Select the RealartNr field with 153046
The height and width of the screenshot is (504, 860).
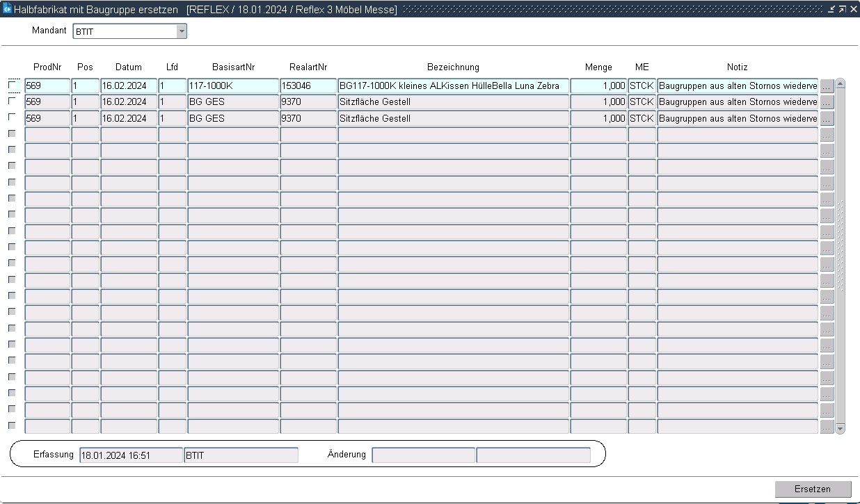pos(308,86)
